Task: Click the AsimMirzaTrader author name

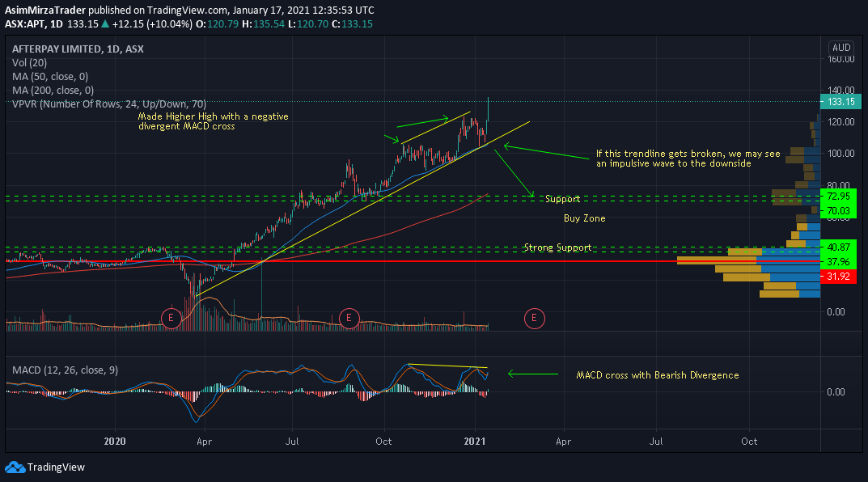Action: 45,11
